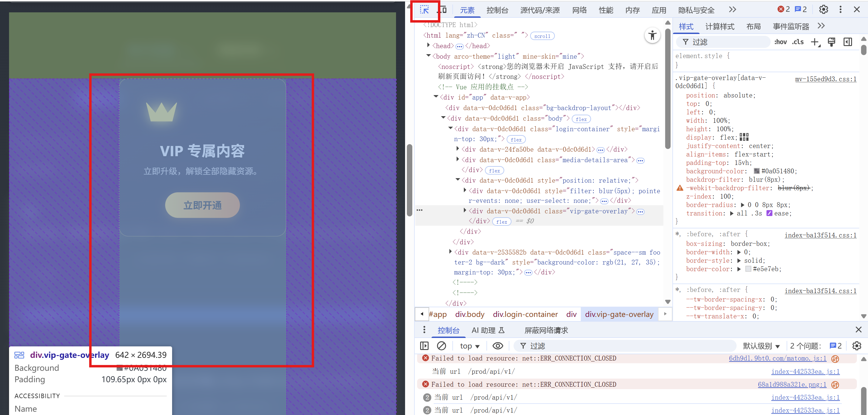Open 默认级别 log level dropdown

point(761,346)
